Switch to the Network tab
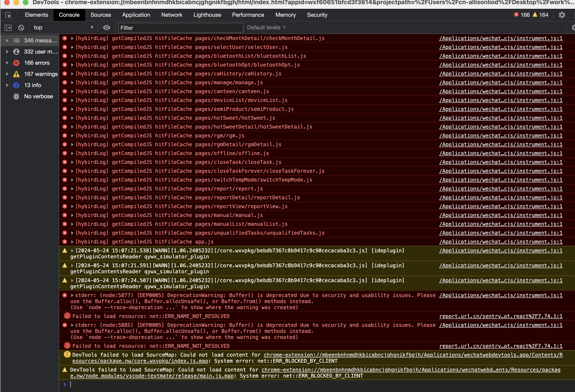The height and width of the screenshot is (392, 575). tap(172, 15)
